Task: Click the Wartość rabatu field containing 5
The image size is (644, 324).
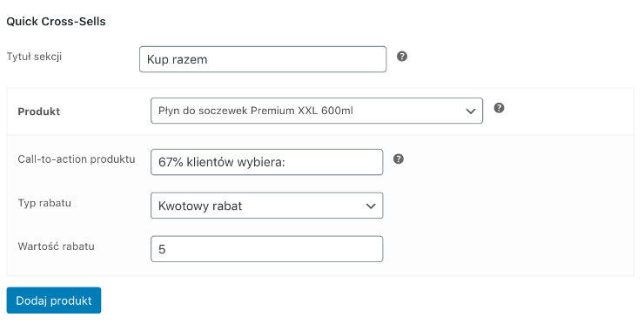Action: pyautogui.click(x=267, y=249)
